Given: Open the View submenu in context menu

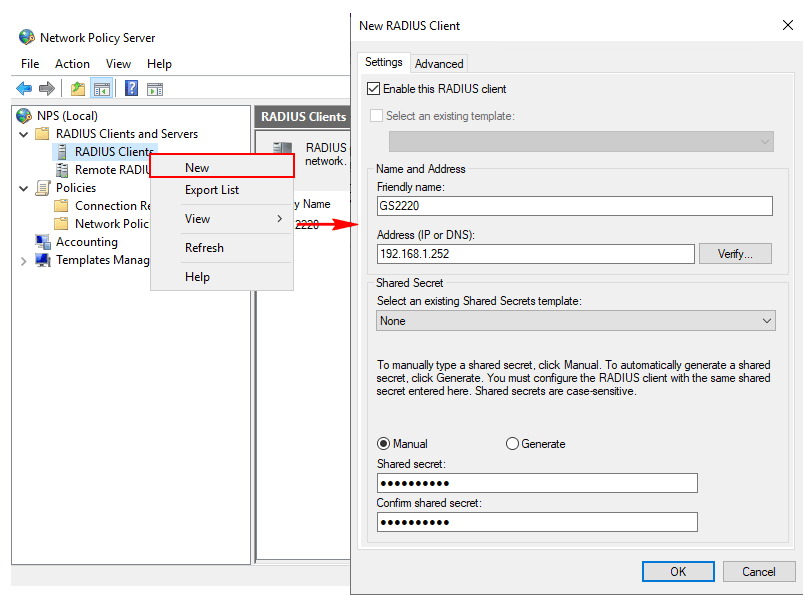Looking at the screenshot, I should click(221, 219).
